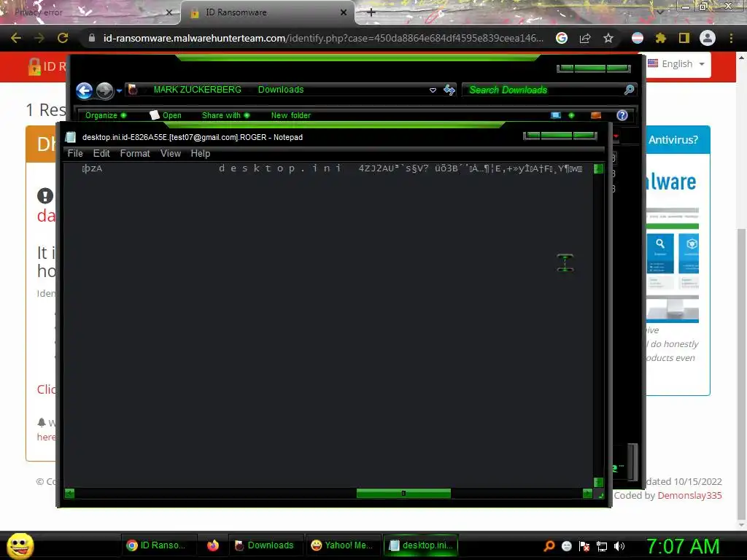Open the English language dropdown on webpage
Screen dimensions: 747x560
(x=676, y=64)
